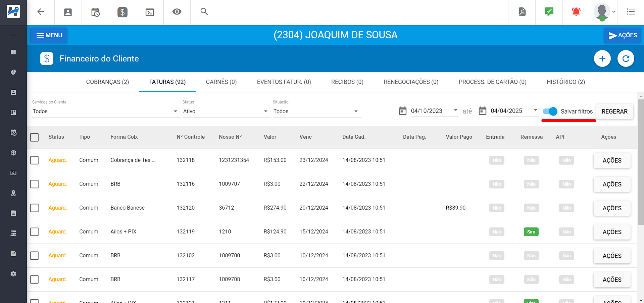Check the row with control number 132120

35,208
